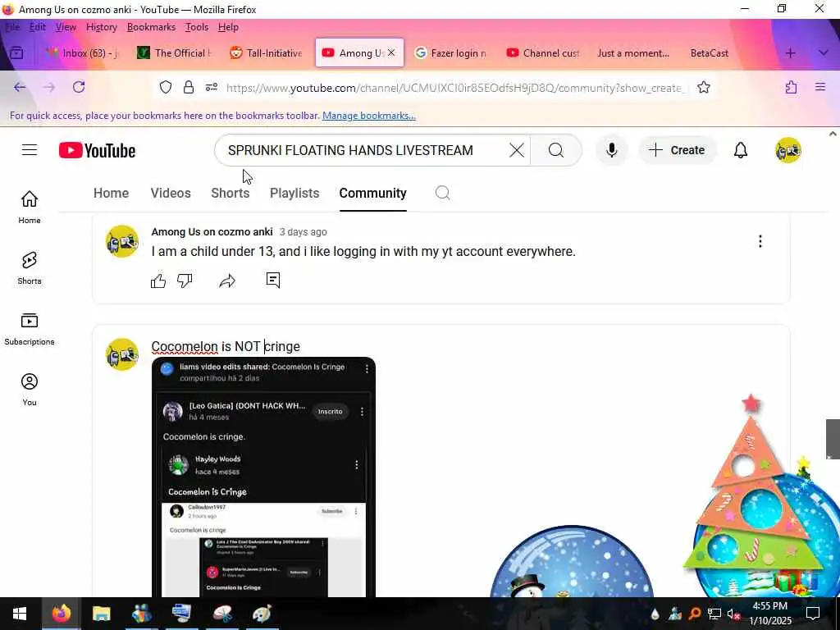This screenshot has height=630, width=840.
Task: Expand the list all tabs chevron
Action: point(824,53)
